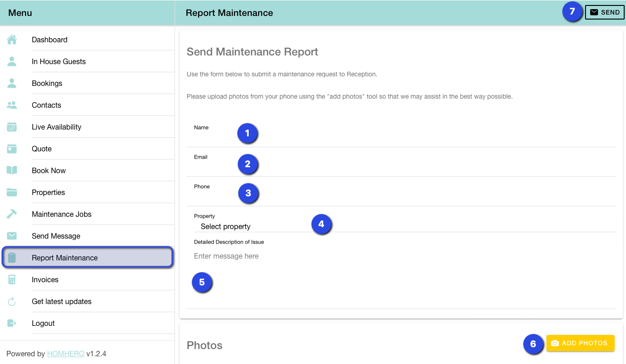The image size is (626, 364).
Task: Click the Get latest updates refresh icon
Action: click(x=12, y=301)
